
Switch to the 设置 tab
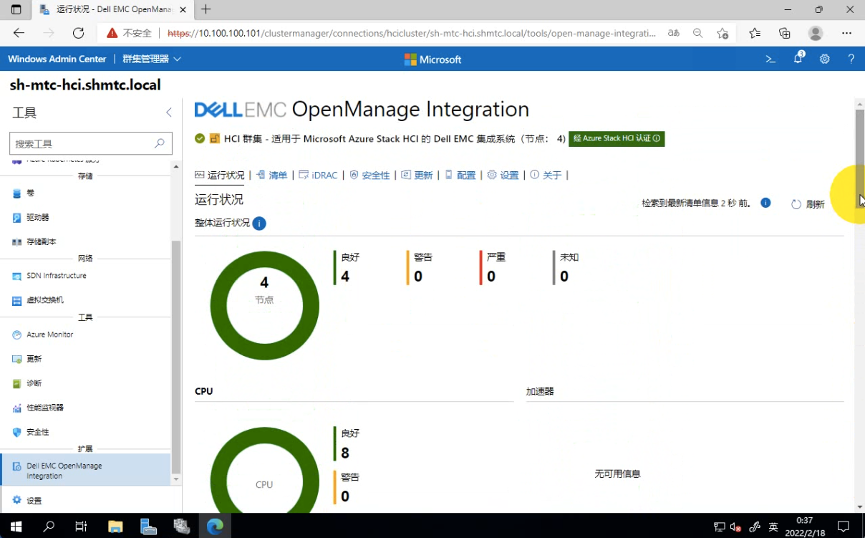coord(503,175)
